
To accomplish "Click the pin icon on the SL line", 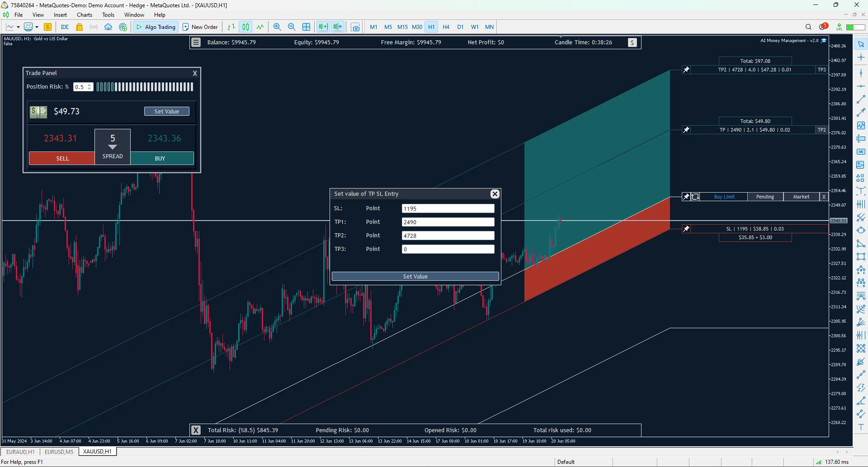I will (686, 229).
